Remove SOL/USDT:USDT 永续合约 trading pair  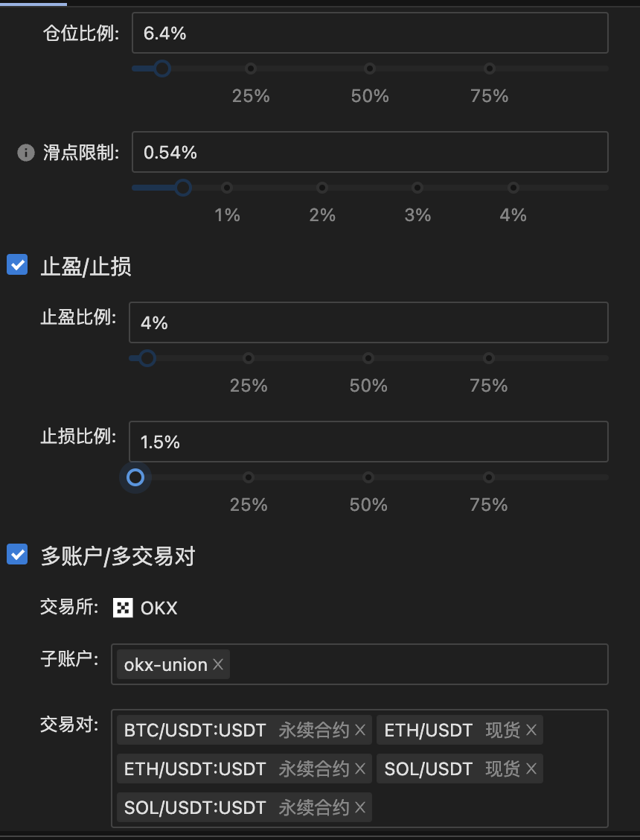click(360, 807)
